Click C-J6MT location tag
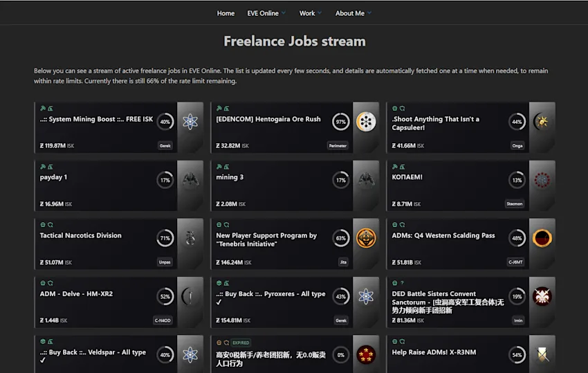The image size is (588, 373). [515, 262]
